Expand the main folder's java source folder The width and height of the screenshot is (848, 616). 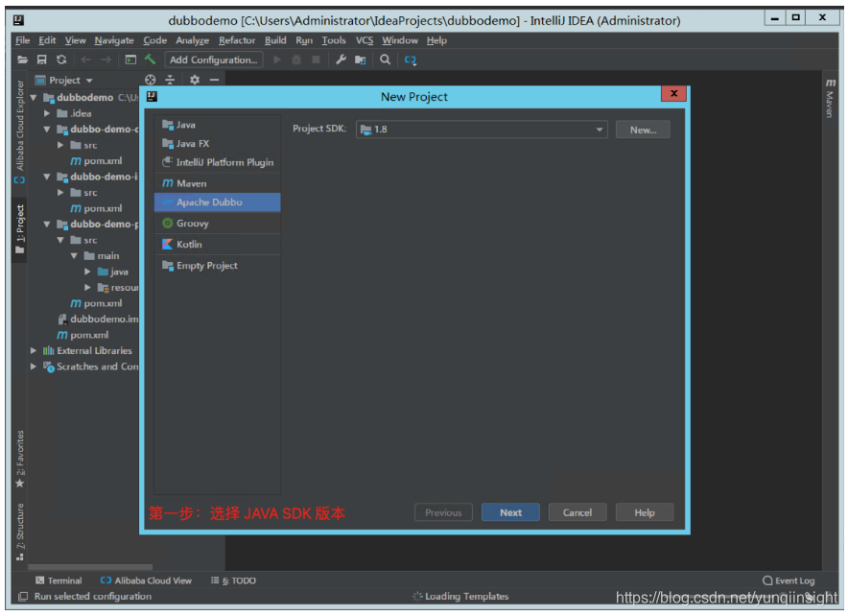87,272
